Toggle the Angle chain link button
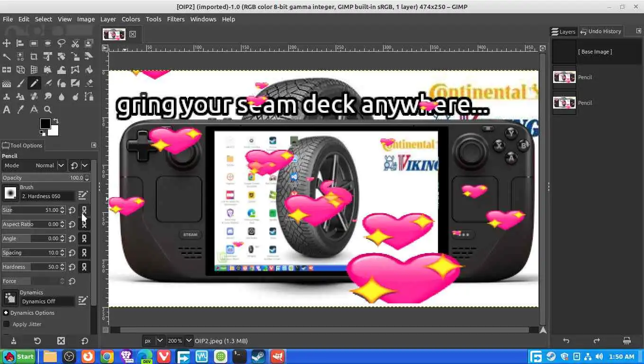 (84, 238)
